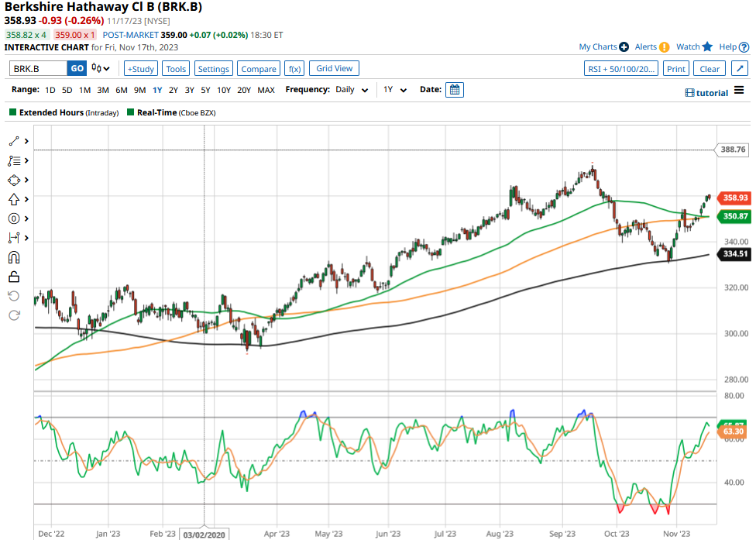Image resolution: width=756 pixels, height=540 pixels.
Task: Select the arrow marker tool
Action: 13,199
